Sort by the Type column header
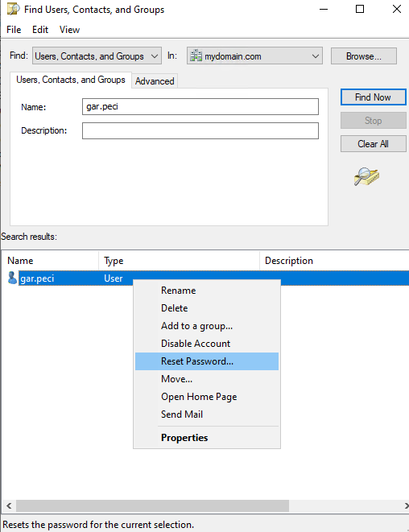The width and height of the screenshot is (409, 532). pos(180,261)
